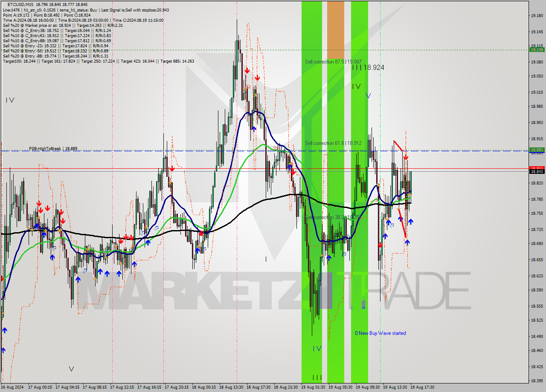The image size is (546, 392).
Task: Click the '18 Aug 21:30' time axis label
Action: pos(286,387)
